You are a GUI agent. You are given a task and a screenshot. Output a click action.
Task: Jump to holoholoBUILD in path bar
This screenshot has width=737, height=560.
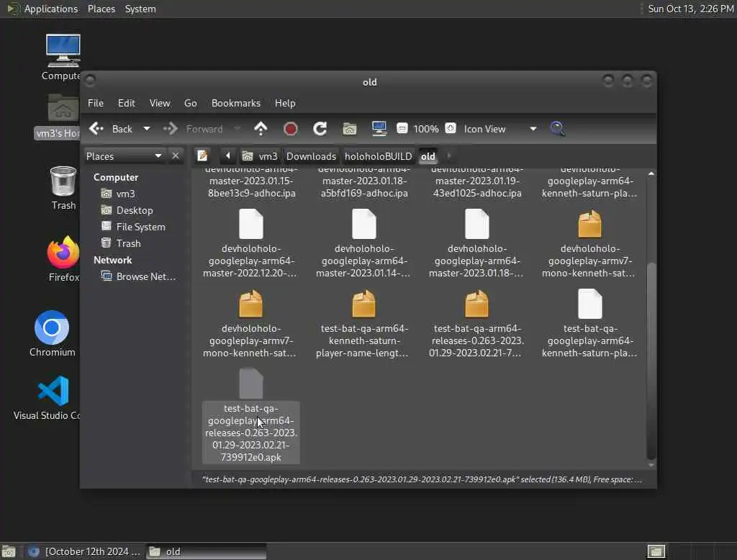pos(378,156)
